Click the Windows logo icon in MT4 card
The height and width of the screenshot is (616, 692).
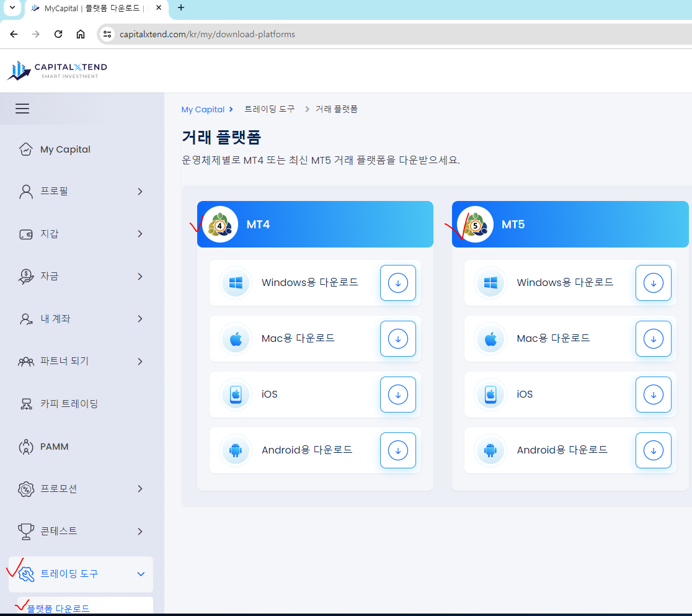(236, 283)
